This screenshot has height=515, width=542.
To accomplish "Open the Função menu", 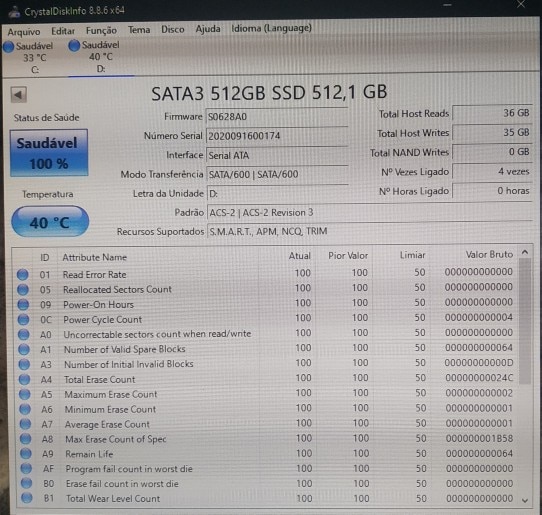I will [101, 30].
